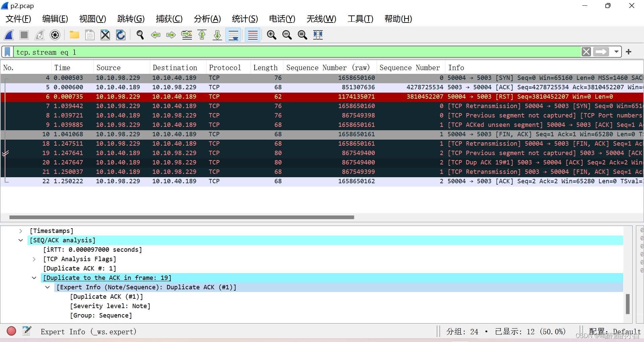Open a capture file with folder icon
This screenshot has height=342, width=644.
(x=74, y=35)
